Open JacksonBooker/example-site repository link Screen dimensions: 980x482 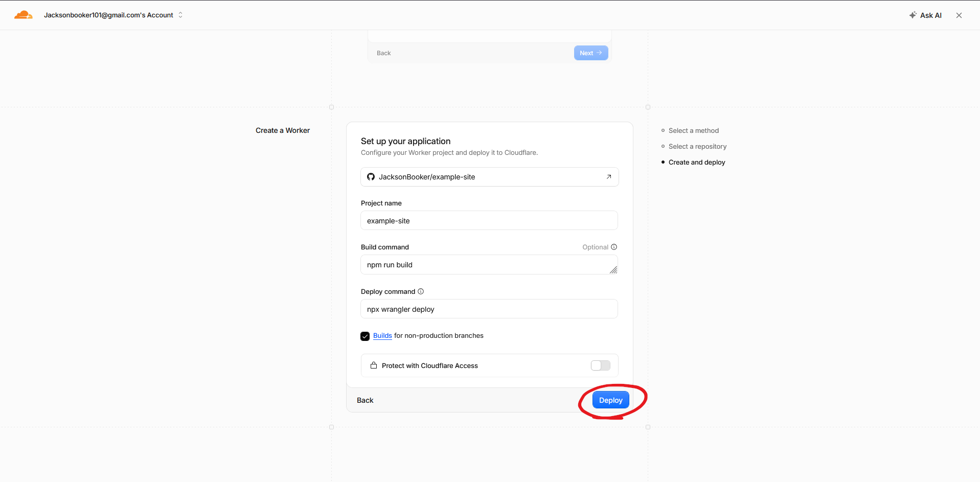coord(490,177)
